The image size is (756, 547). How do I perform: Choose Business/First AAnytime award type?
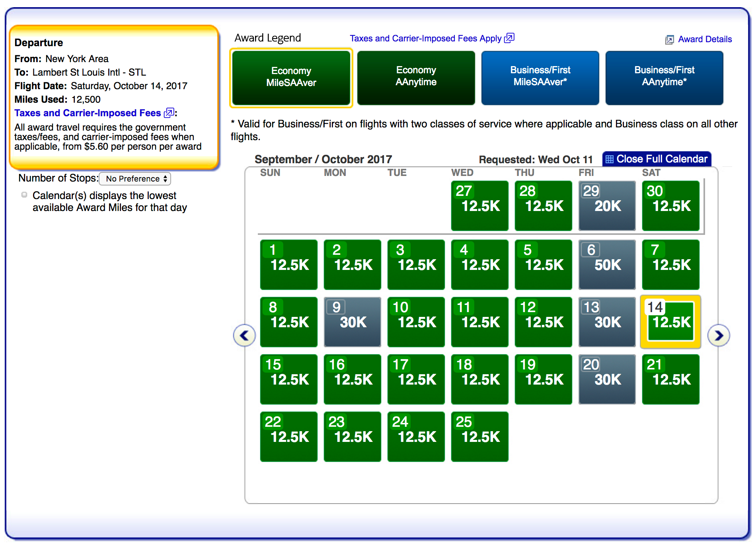click(x=664, y=78)
